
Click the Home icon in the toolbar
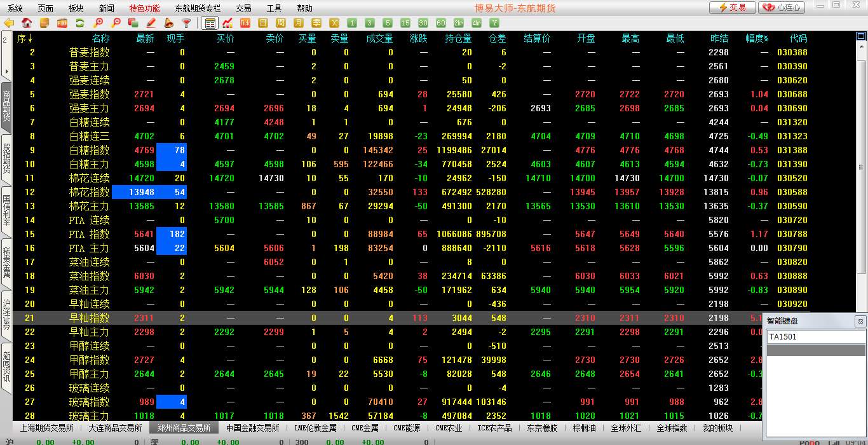(x=27, y=23)
